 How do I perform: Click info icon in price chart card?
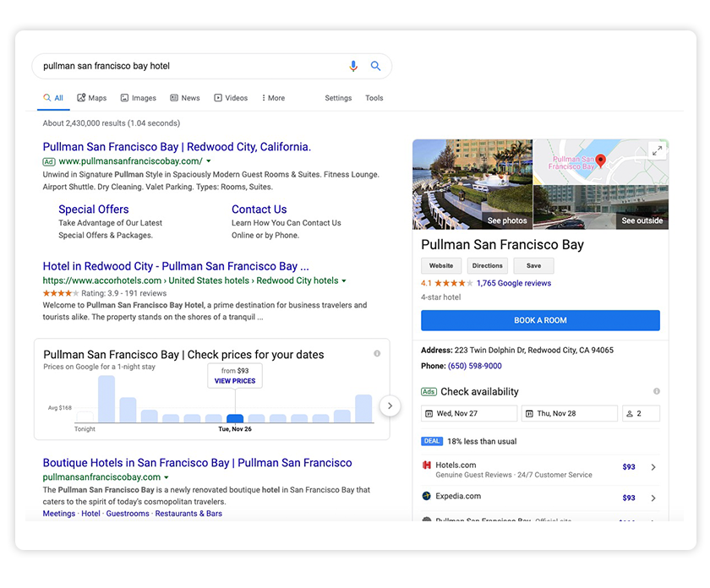click(x=377, y=353)
